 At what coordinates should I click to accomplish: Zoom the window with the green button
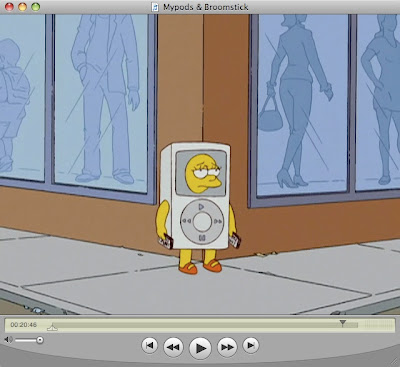click(35, 7)
